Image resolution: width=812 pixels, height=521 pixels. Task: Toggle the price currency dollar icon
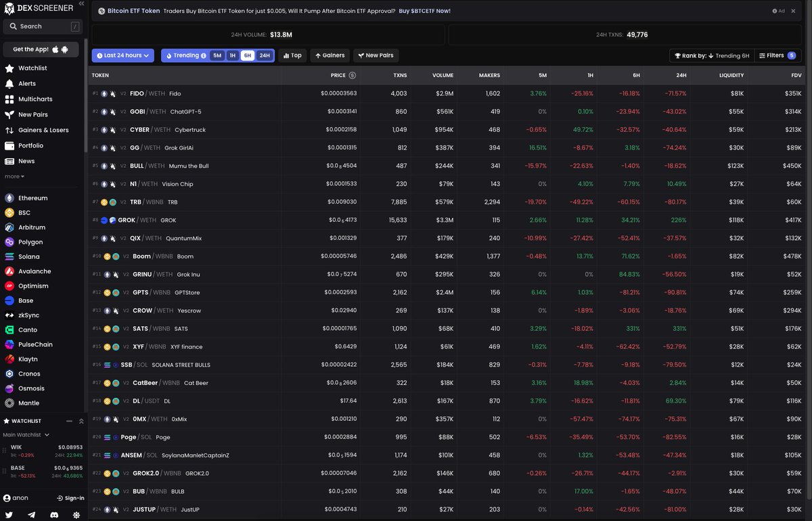coord(352,75)
